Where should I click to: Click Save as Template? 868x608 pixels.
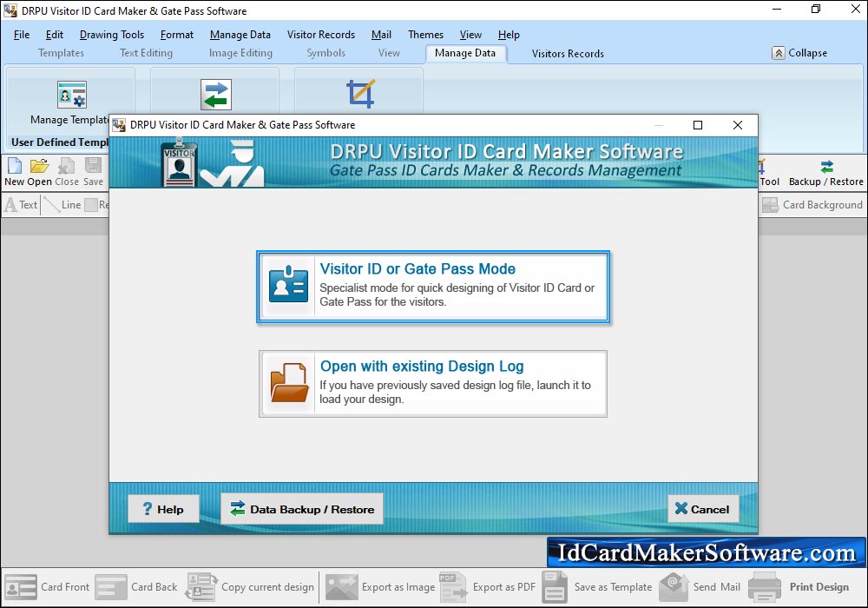tap(597, 587)
